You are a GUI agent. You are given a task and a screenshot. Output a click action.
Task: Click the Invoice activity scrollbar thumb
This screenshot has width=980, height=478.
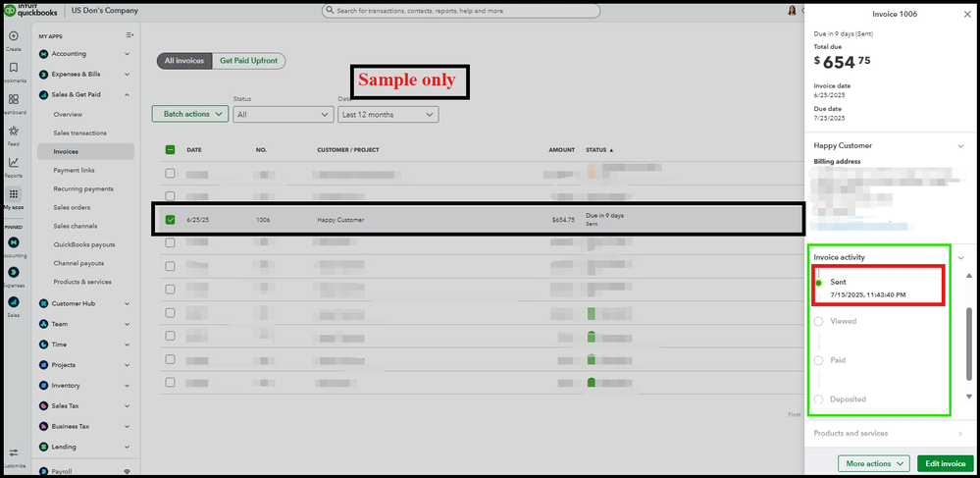pyautogui.click(x=969, y=343)
